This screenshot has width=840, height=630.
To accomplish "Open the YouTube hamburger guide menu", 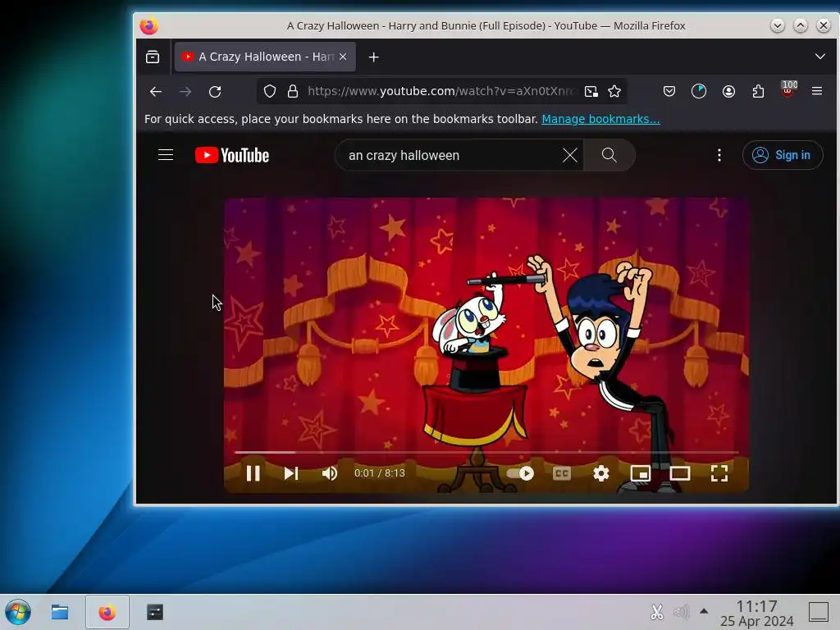I will tap(166, 155).
